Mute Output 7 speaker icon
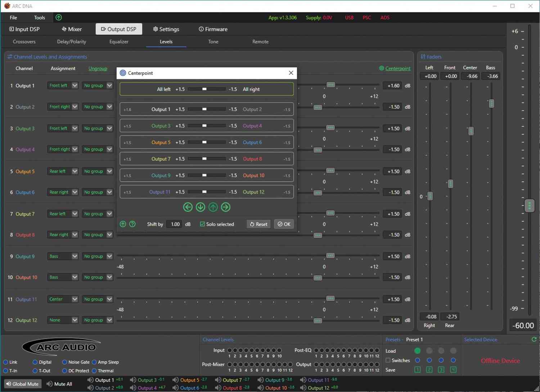540x392 pixels. (218, 380)
